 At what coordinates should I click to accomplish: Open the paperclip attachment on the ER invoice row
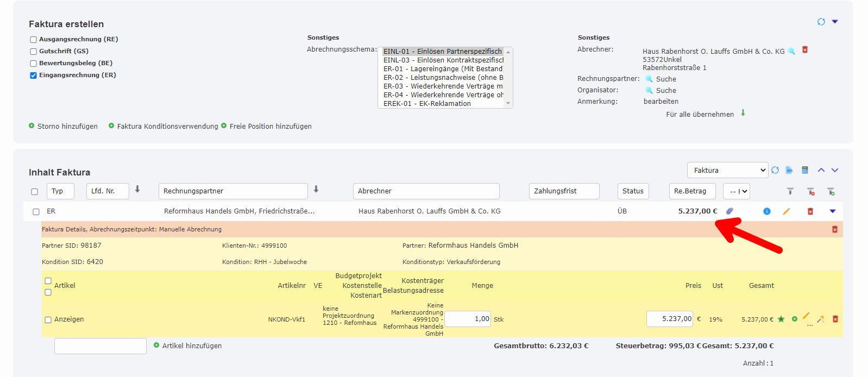coord(730,211)
